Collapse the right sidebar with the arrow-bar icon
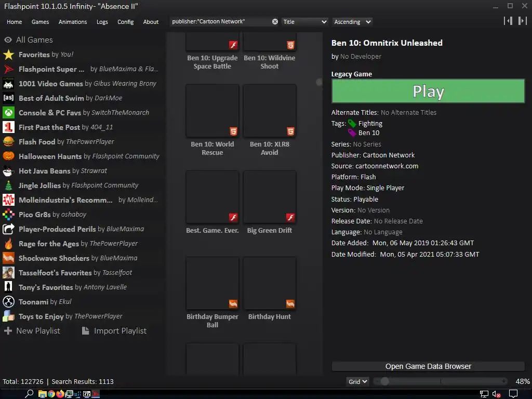The height and width of the screenshot is (399, 532). (522, 21)
